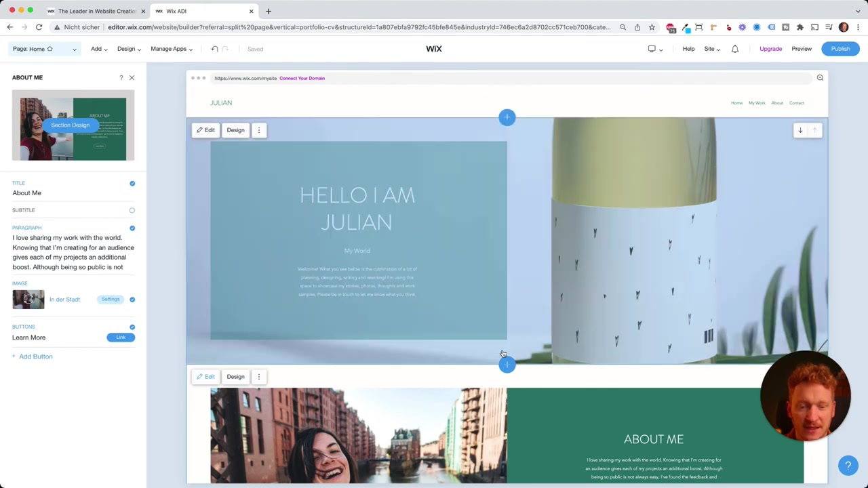
Task: Go to Home in site navigation
Action: coord(736,103)
